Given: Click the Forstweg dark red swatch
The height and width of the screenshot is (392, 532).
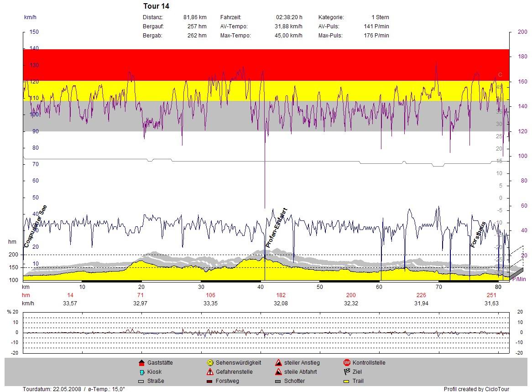Looking at the screenshot, I should [210, 382].
